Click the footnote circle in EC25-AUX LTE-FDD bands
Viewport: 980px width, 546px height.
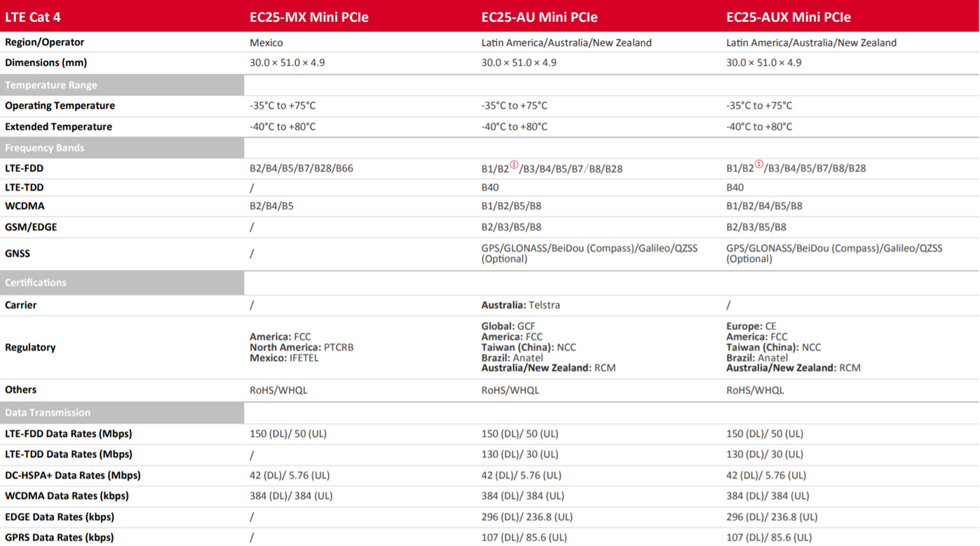(x=758, y=165)
